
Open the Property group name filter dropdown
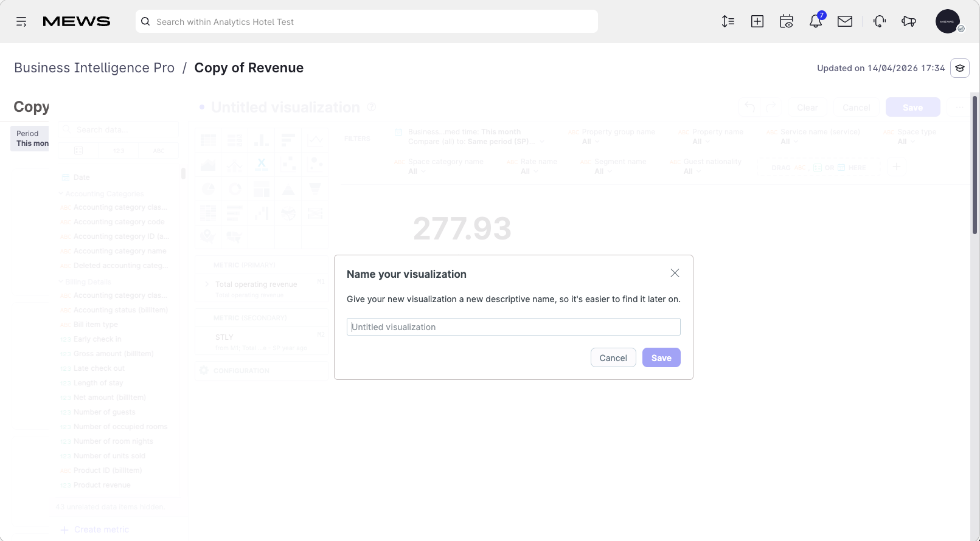point(611,137)
